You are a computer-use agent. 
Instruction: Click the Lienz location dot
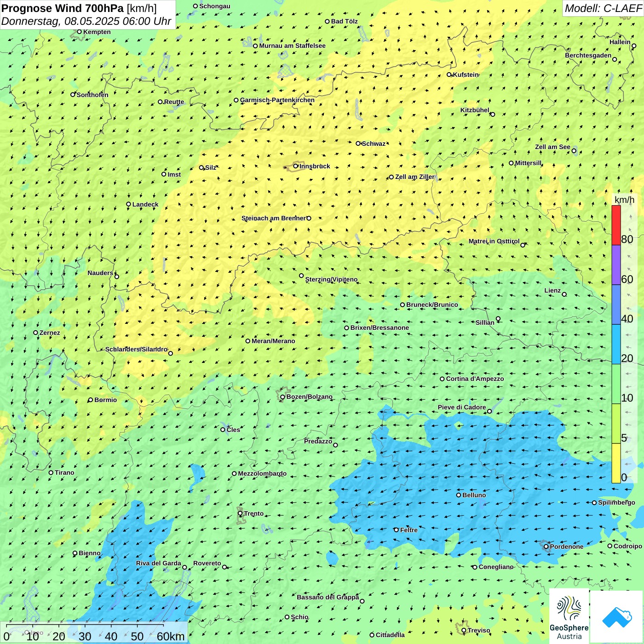tap(564, 294)
